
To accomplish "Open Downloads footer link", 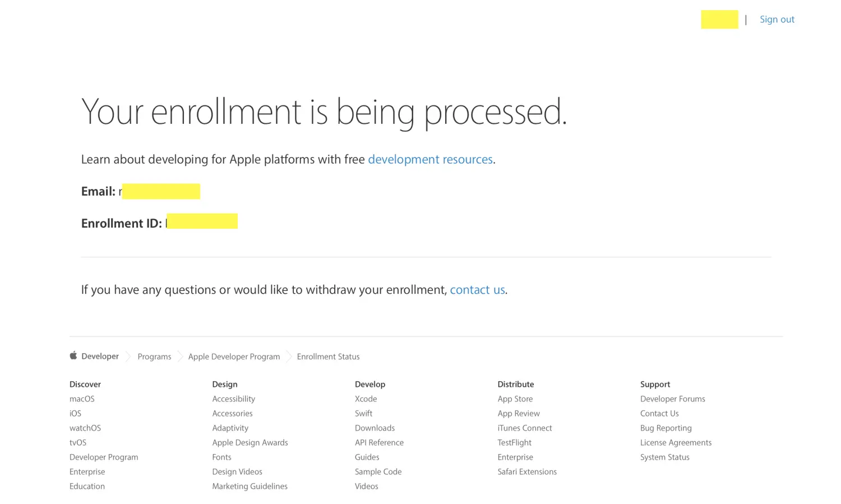I will point(375,428).
